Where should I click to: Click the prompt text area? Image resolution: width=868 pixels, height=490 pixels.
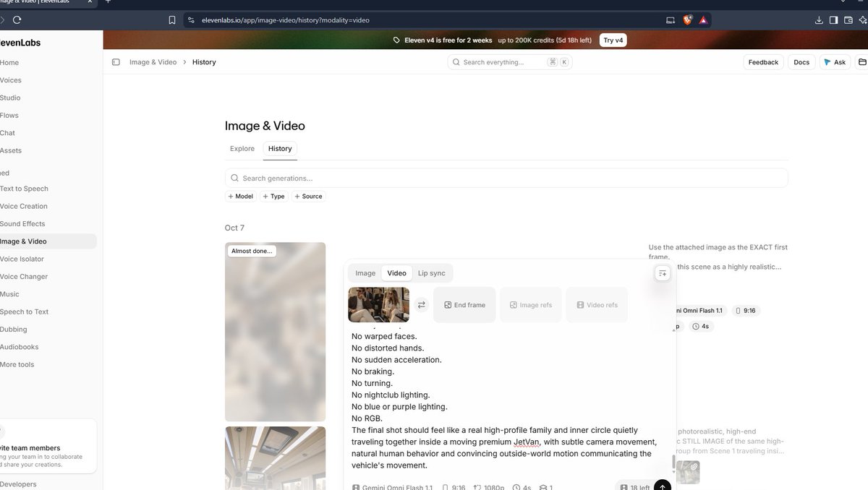click(506, 400)
